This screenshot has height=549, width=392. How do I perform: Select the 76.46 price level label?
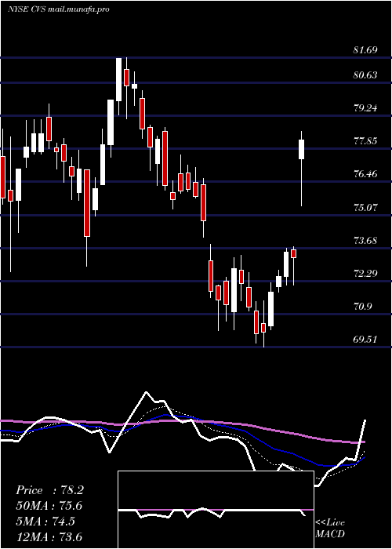[x=365, y=173]
